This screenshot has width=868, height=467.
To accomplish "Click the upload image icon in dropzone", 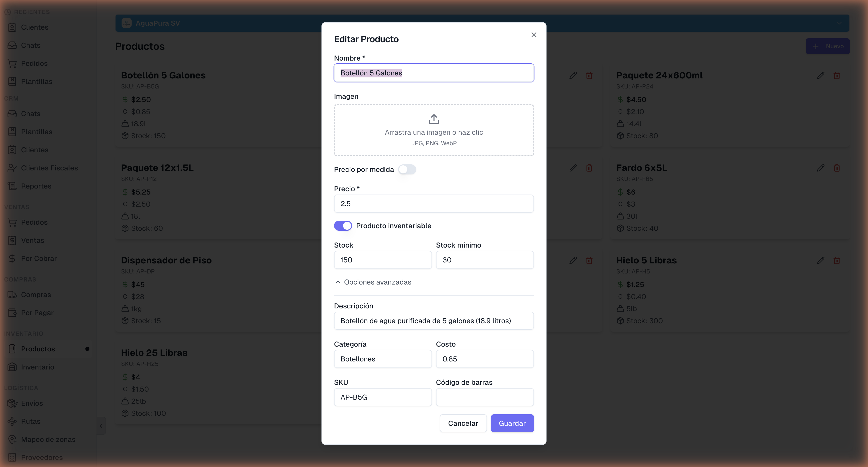I will [434, 119].
